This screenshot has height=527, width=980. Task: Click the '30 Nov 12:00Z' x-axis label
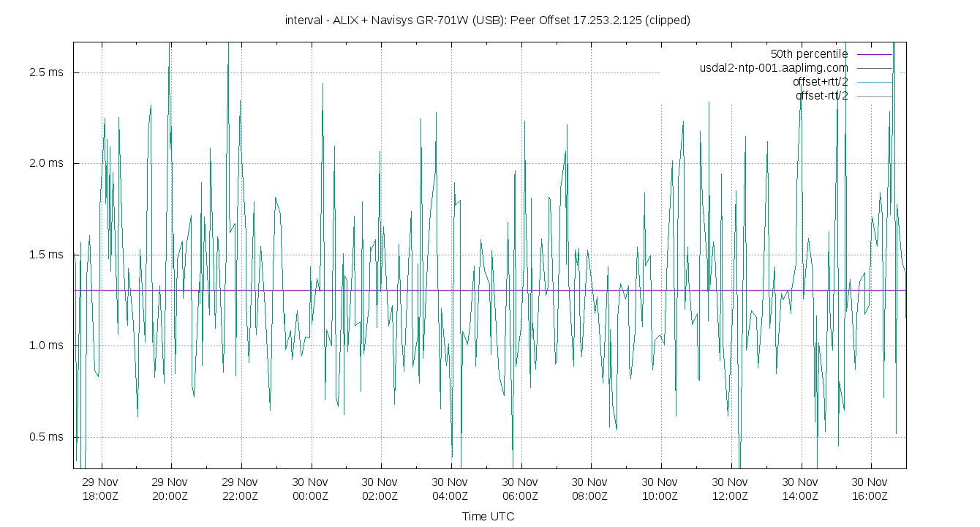(730, 489)
